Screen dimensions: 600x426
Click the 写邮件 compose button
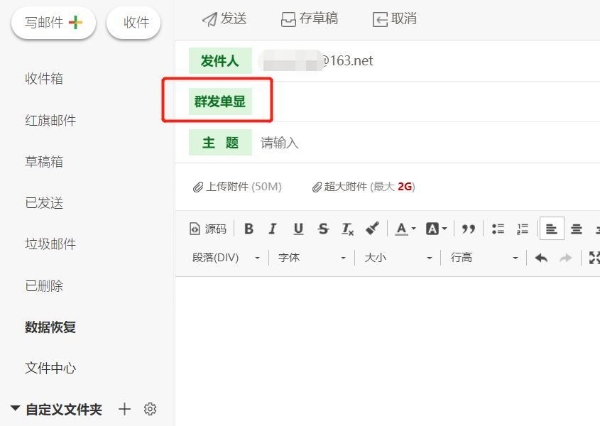54,23
